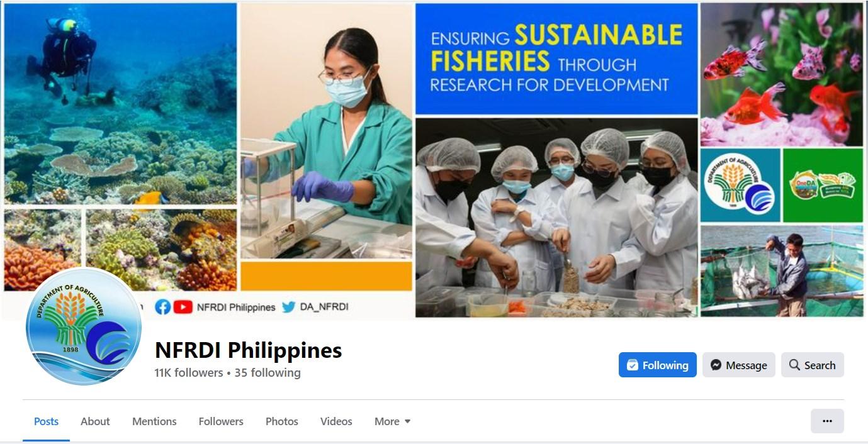Screen dimensions: 868x444
Task: Expand the More tab dropdown
Action: [x=392, y=421]
